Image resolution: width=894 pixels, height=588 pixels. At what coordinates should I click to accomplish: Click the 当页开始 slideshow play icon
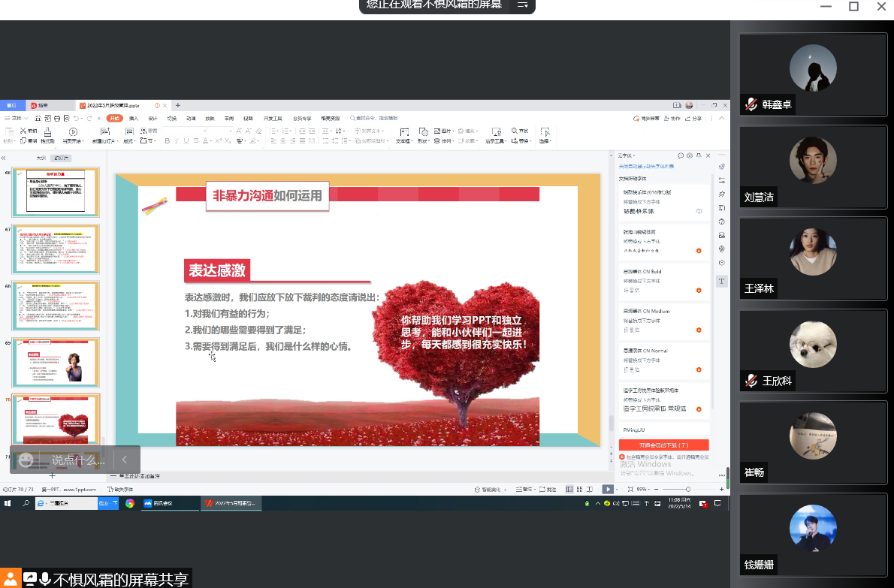pyautogui.click(x=73, y=132)
